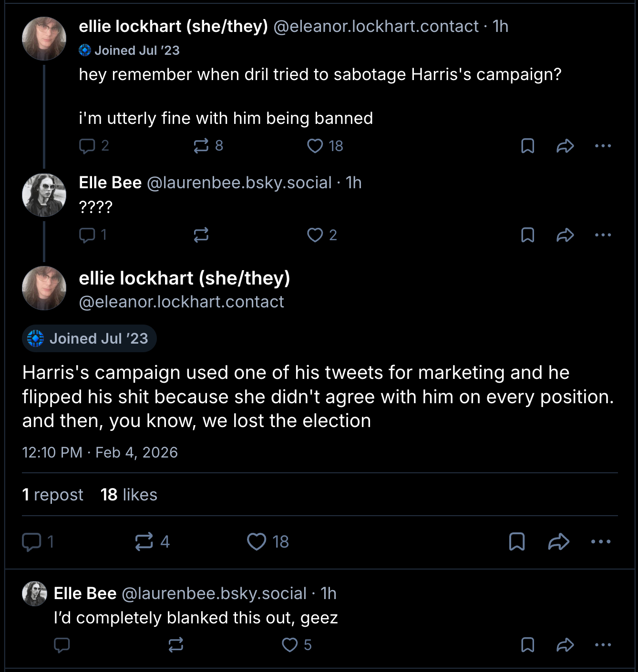
Task: Repost Elle Bee's '????' reply
Action: [201, 235]
